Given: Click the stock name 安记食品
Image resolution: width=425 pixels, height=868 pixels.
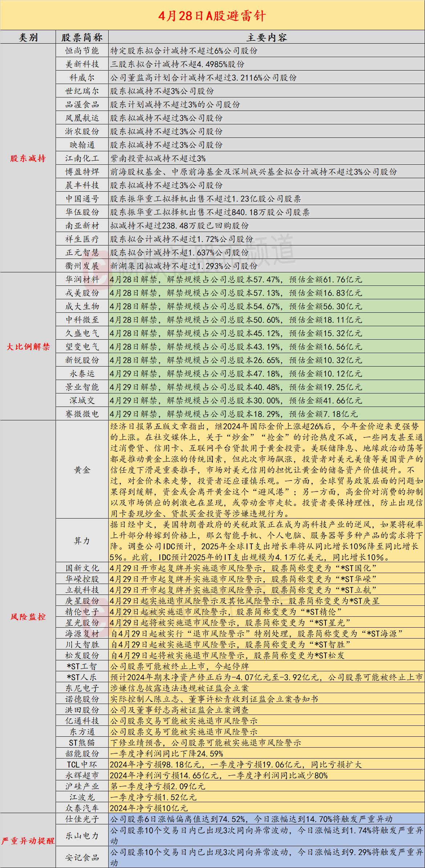Looking at the screenshot, I should point(82,857).
